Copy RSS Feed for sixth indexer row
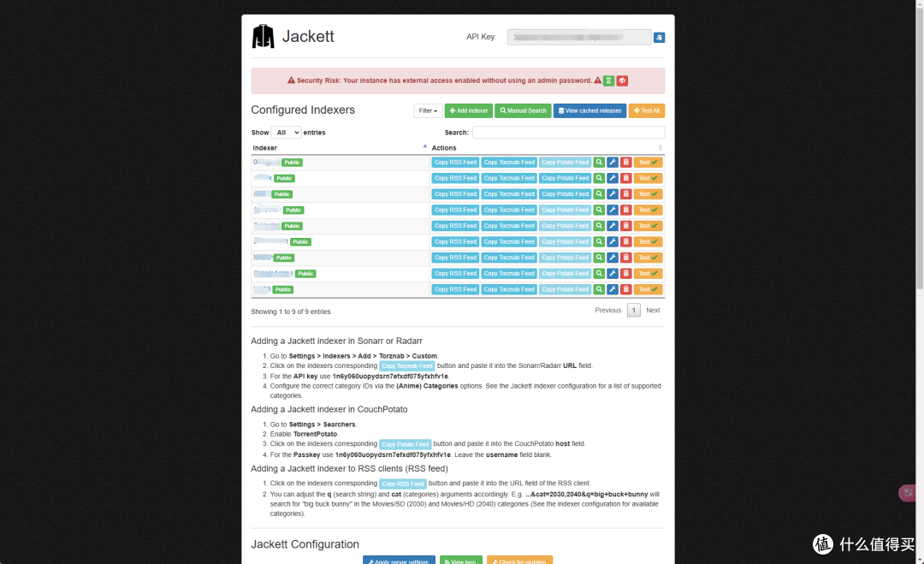The height and width of the screenshot is (564, 924). tap(455, 241)
